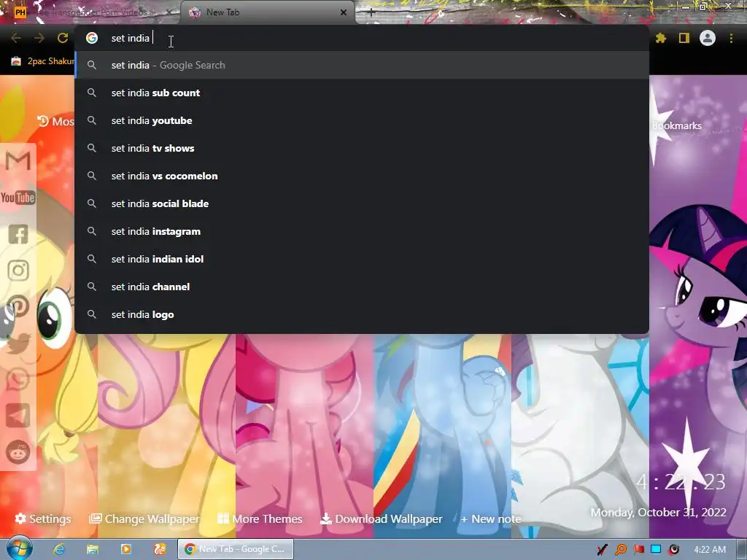Image resolution: width=747 pixels, height=560 pixels.
Task: Open the Settings link at bottom
Action: 43,518
